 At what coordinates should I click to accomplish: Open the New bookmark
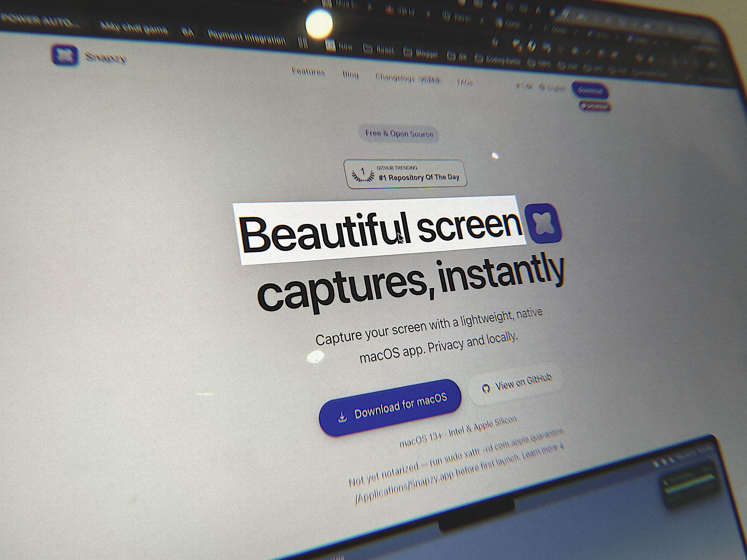pyautogui.click(x=339, y=46)
